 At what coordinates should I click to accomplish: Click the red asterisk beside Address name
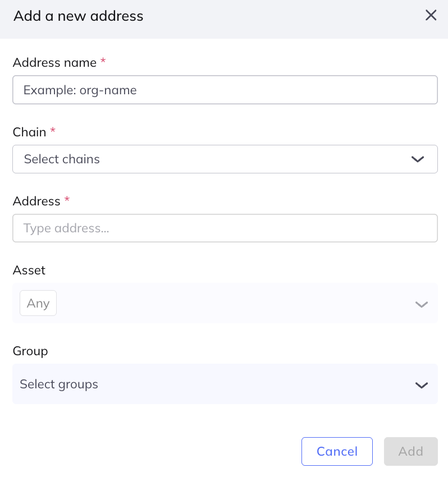[103, 62]
